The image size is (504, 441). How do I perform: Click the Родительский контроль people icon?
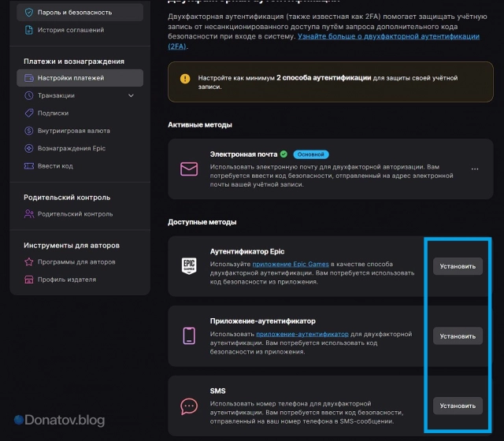point(29,213)
